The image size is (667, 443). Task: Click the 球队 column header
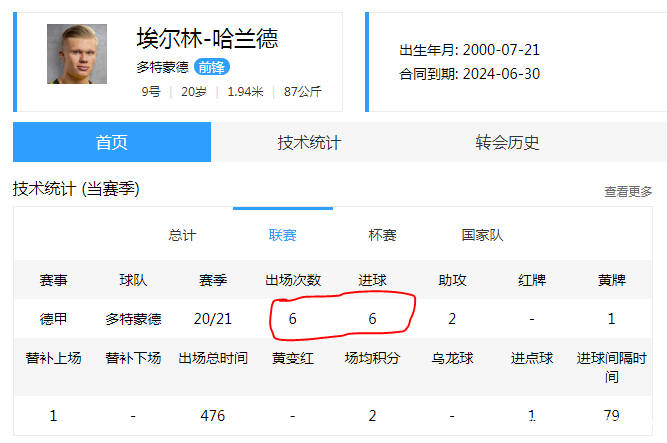[x=133, y=280]
